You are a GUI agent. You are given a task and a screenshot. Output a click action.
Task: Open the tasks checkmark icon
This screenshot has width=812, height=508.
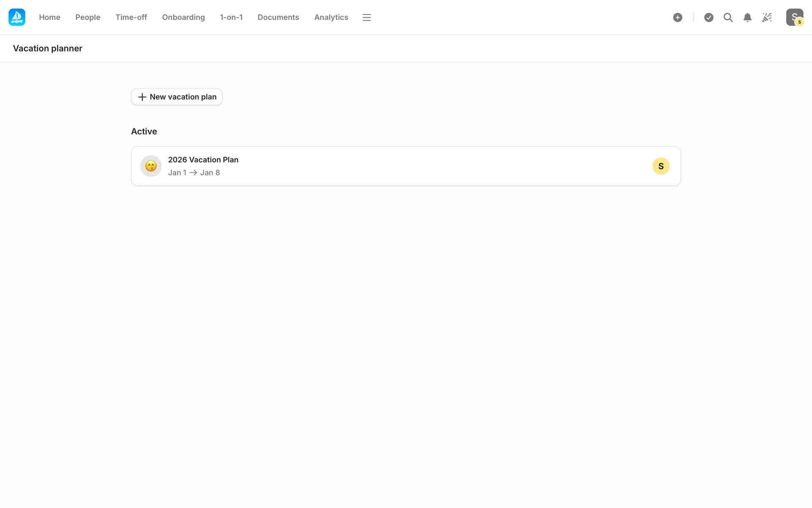[709, 17]
